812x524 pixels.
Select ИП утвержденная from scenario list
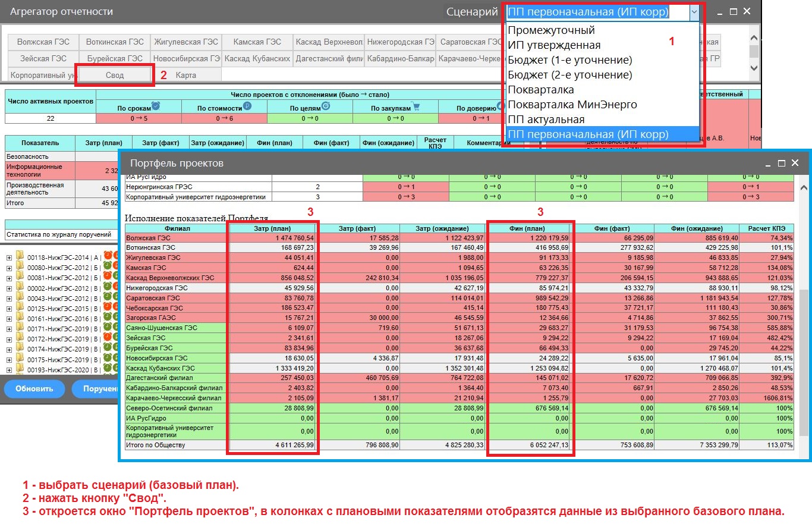coord(554,45)
